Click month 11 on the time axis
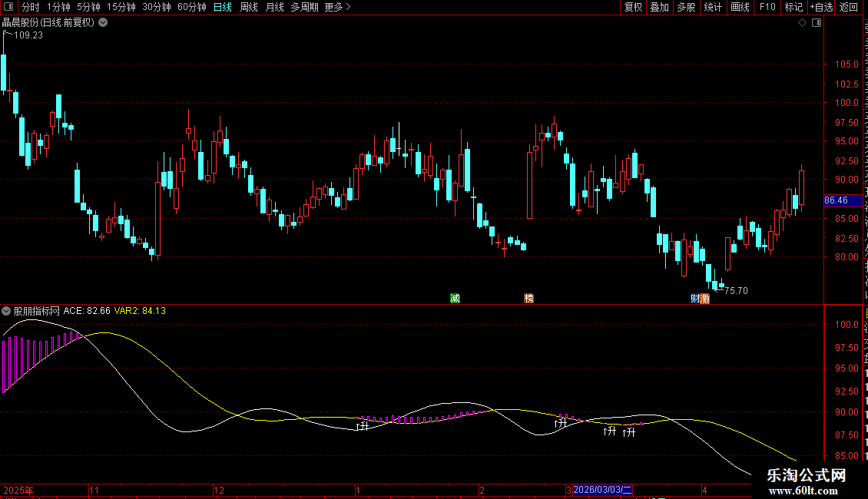The height and width of the screenshot is (499, 868). tap(94, 490)
